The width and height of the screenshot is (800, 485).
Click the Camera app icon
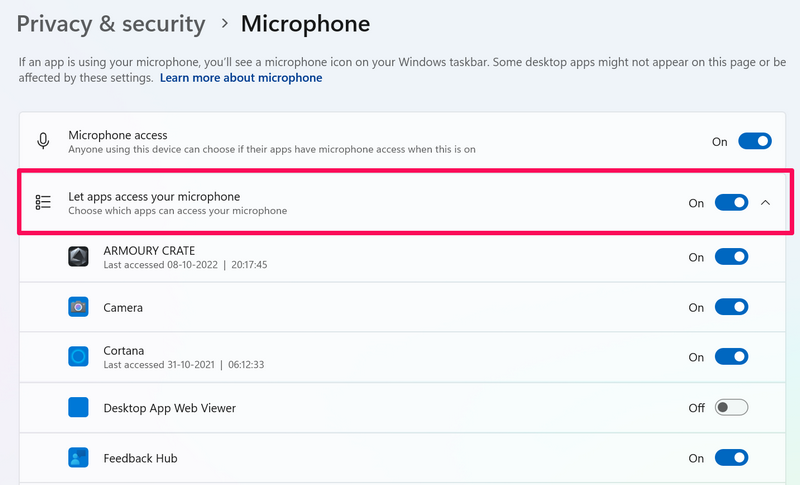(x=79, y=307)
